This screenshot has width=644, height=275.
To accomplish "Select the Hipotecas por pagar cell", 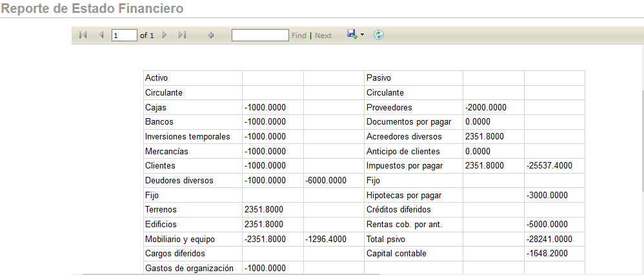I will tap(414, 195).
